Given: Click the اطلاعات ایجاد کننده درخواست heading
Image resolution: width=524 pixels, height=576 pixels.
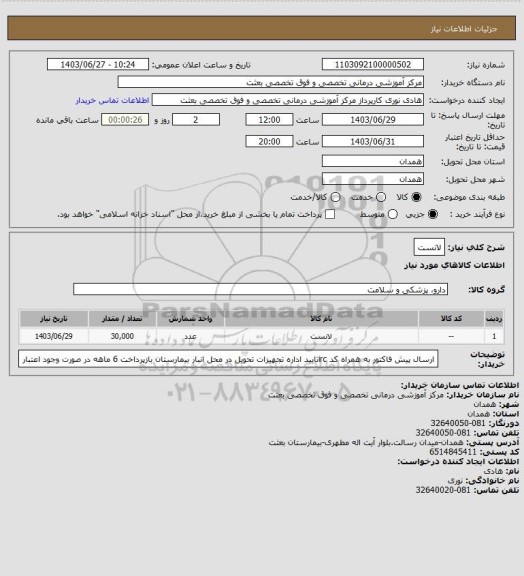Looking at the screenshot, I should (x=458, y=461).
